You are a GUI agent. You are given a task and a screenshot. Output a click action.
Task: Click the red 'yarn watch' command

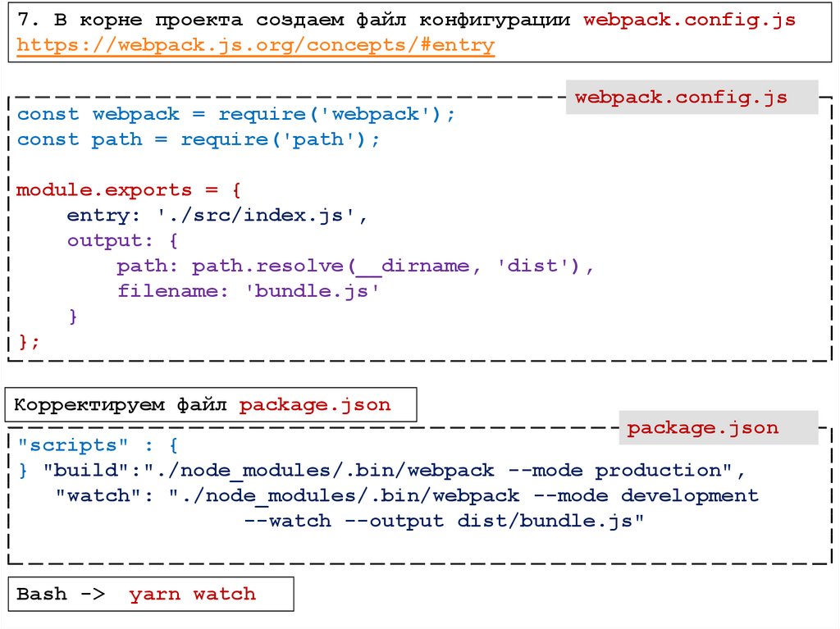(192, 595)
